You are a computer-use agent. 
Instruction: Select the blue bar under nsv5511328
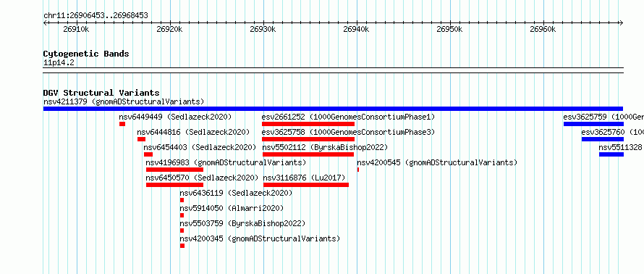[x=611, y=154]
